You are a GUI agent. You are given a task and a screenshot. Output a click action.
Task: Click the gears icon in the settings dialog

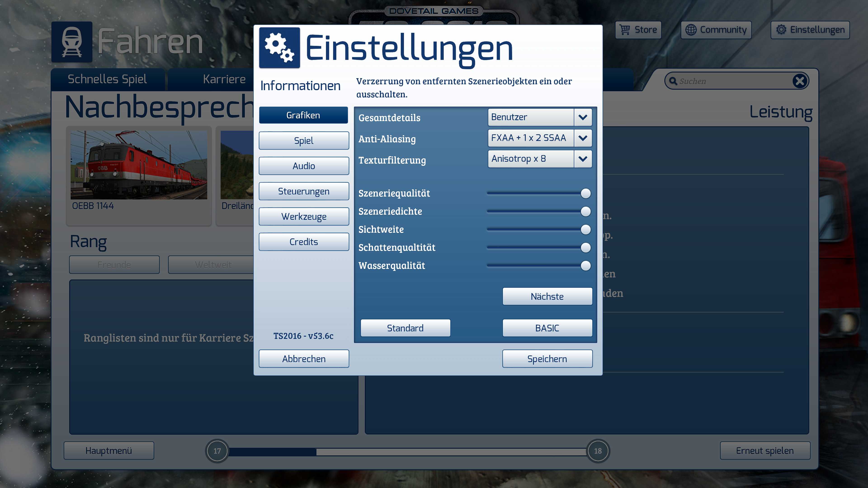279,48
